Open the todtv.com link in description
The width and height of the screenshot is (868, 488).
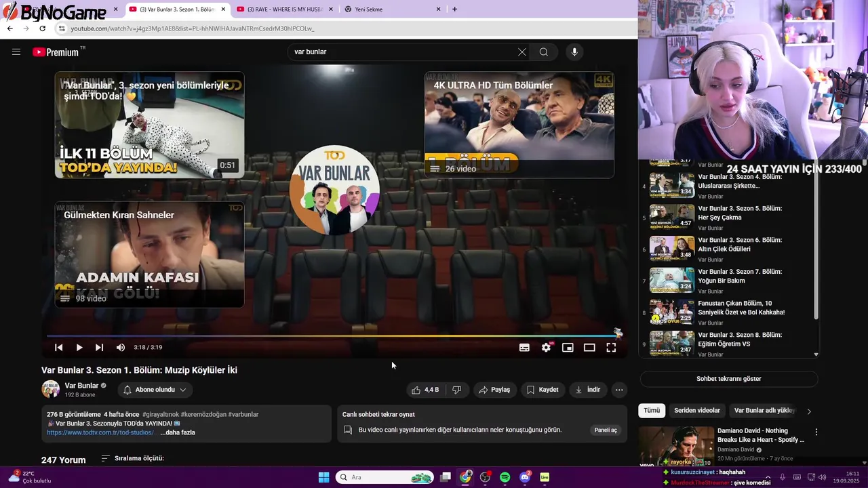[x=100, y=432]
